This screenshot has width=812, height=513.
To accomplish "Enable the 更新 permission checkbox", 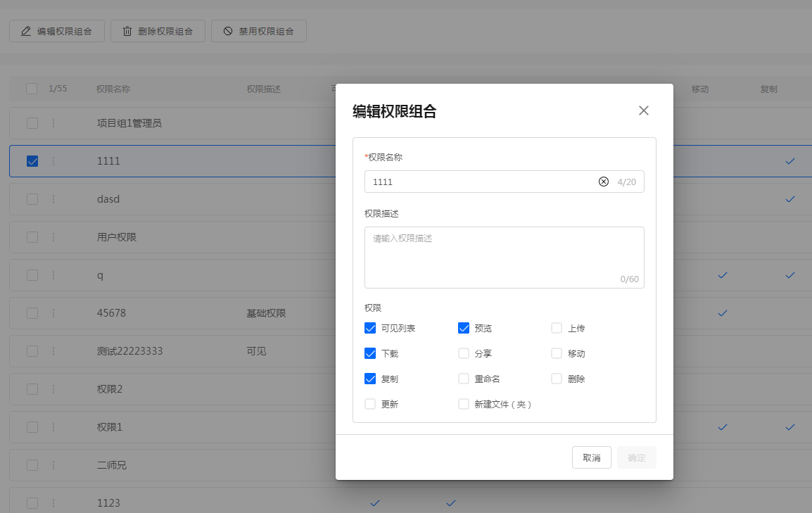I will pyautogui.click(x=370, y=405).
